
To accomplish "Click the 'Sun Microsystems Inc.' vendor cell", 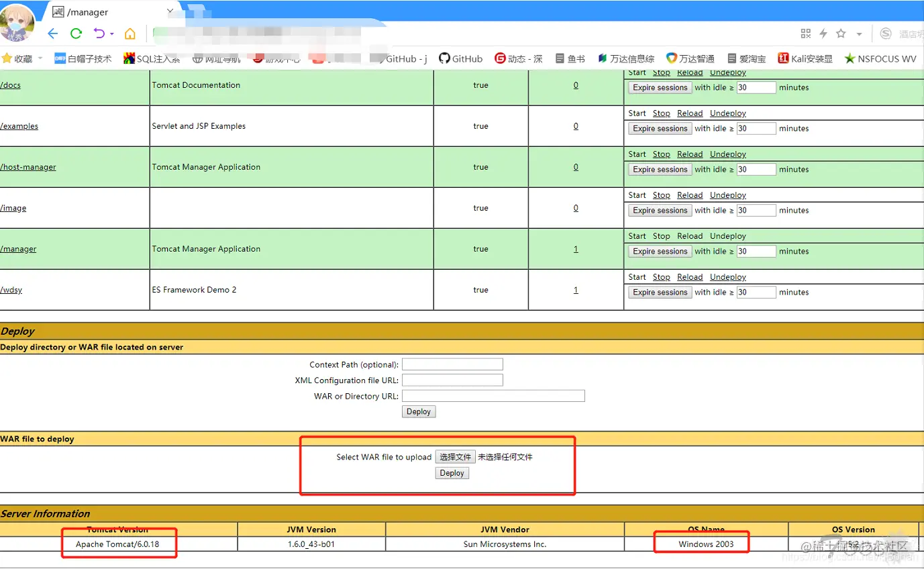I will coord(505,544).
